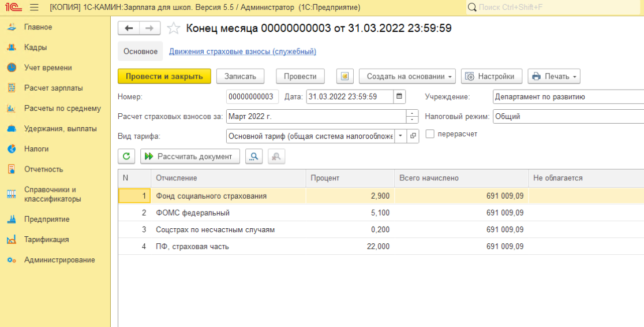This screenshot has height=327, width=644.
Task: Toggle the перерасчет checkbox
Action: pyautogui.click(x=430, y=134)
